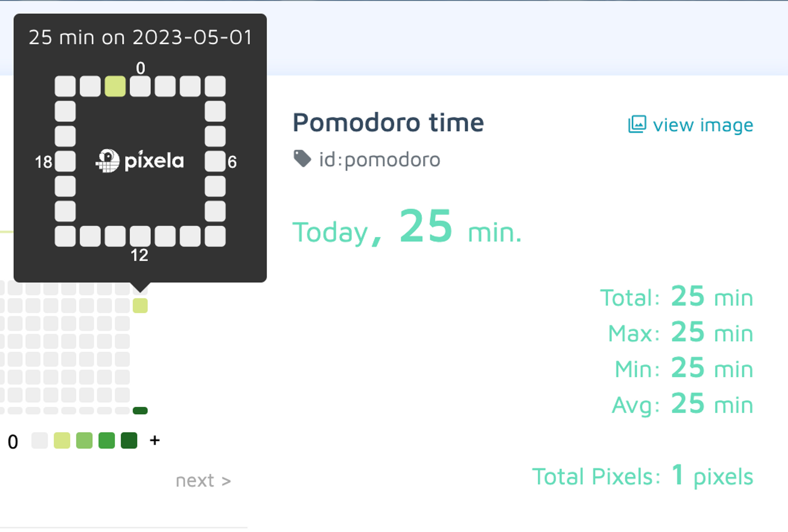
Task: Click the highlighted yellow-green hour square in clock
Action: pos(115,86)
